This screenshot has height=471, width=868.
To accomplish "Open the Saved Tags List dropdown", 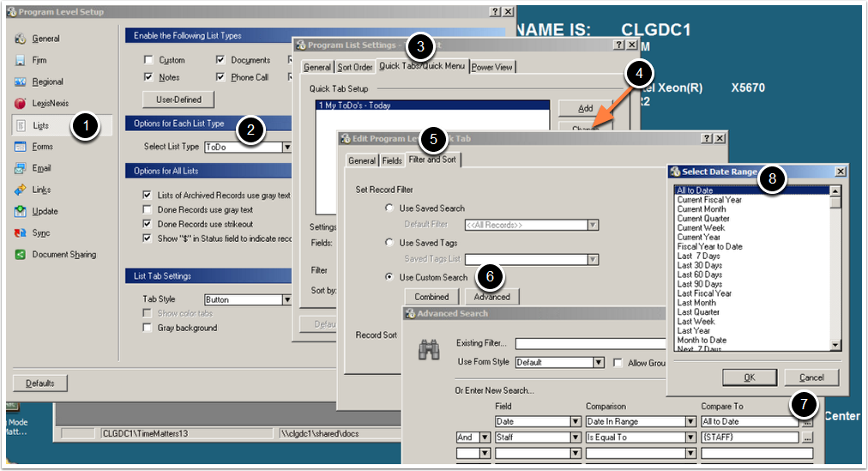I will tap(593, 259).
